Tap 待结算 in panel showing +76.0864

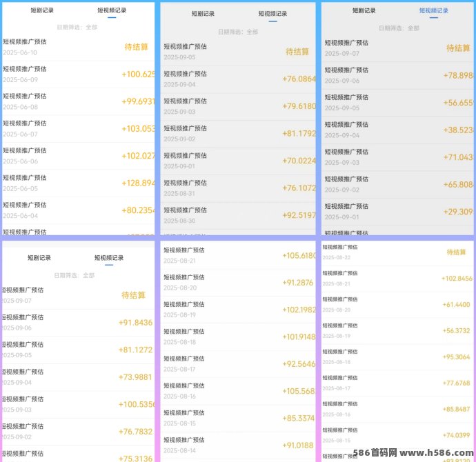point(297,52)
